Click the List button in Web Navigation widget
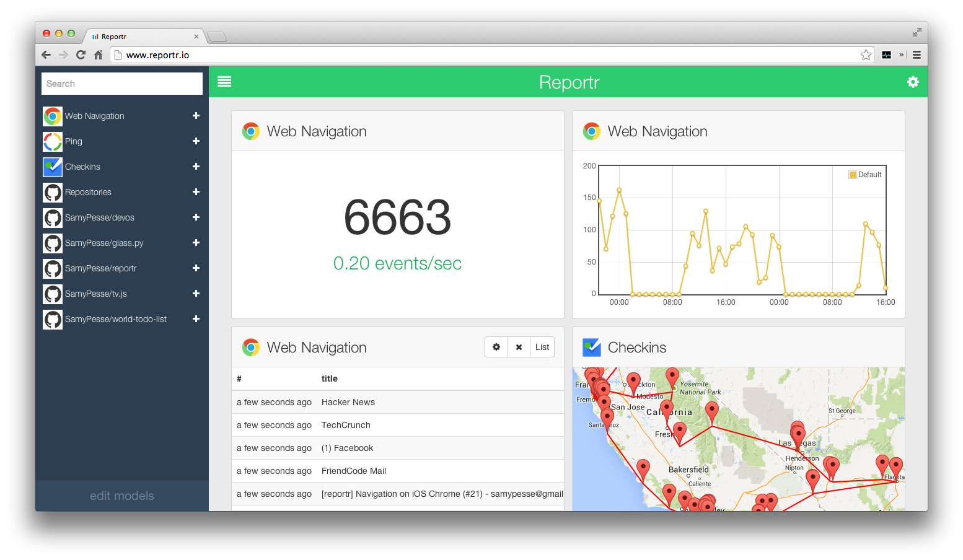This screenshot has height=560, width=963. [542, 347]
